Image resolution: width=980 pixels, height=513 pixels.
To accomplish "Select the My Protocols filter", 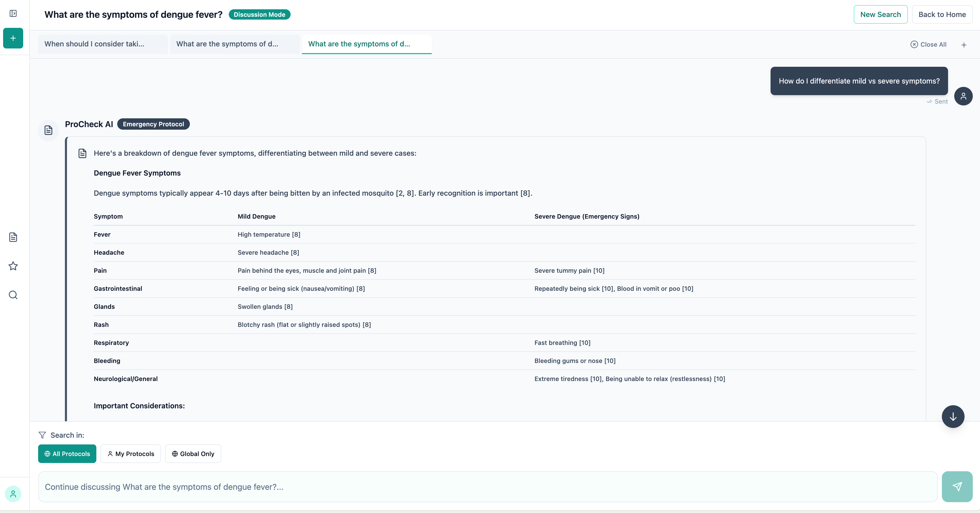I will 131,454.
